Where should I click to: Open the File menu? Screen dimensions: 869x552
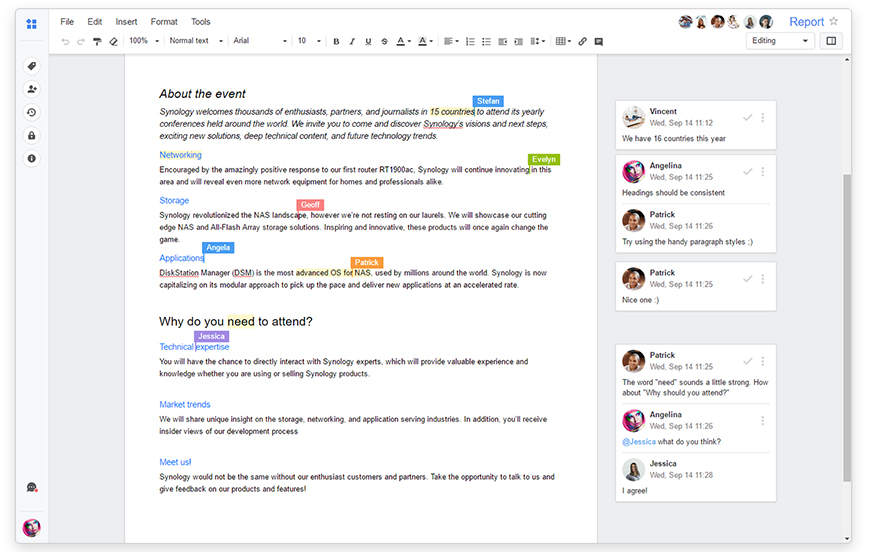(x=67, y=22)
